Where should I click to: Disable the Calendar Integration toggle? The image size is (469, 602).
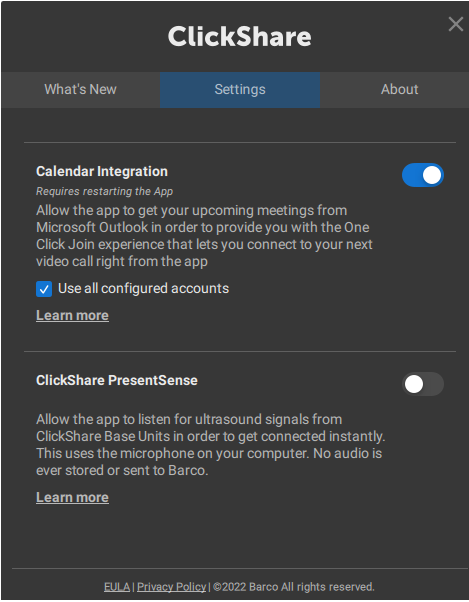pyautogui.click(x=423, y=175)
